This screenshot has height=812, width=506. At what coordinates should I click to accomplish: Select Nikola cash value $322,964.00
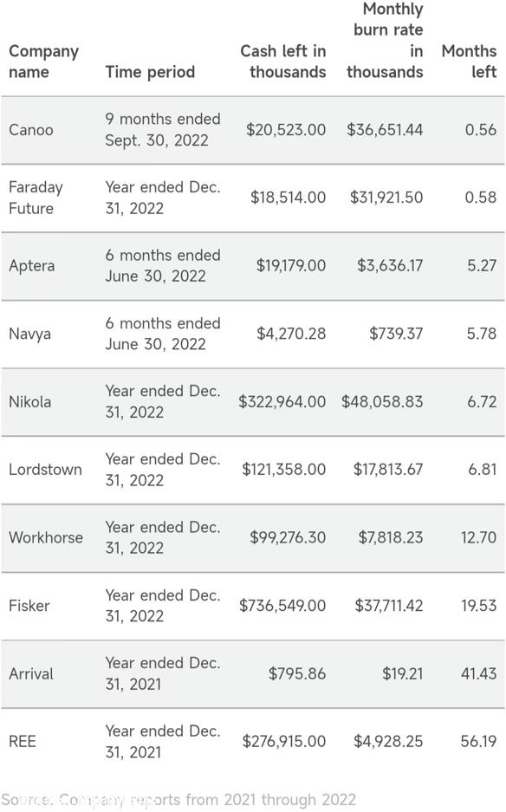[x=282, y=402]
